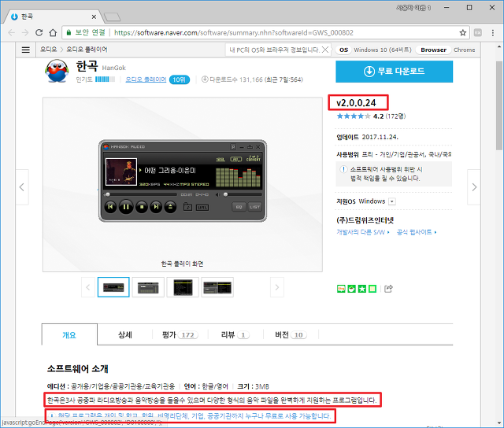
Task: Select the fourth screenshot thumbnail
Action: [217, 287]
